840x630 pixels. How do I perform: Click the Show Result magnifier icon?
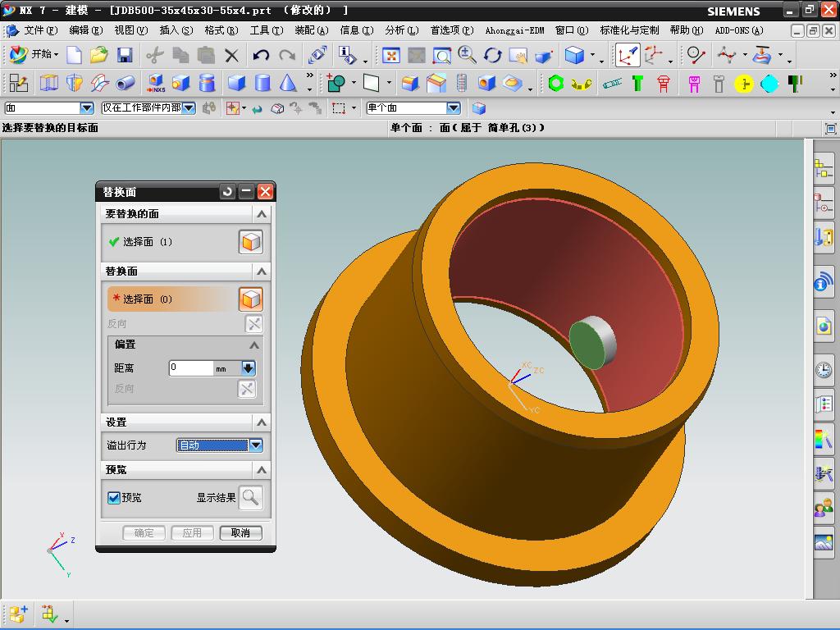click(250, 497)
